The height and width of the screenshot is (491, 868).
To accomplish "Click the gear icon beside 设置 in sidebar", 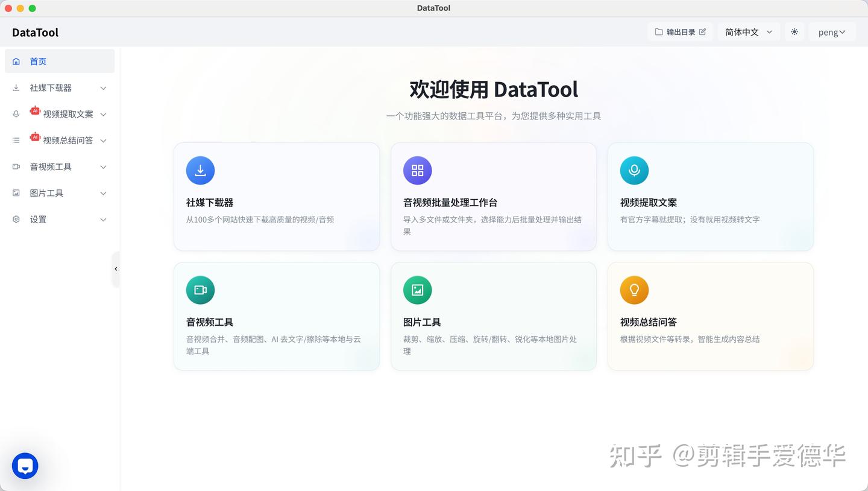I will click(x=16, y=220).
